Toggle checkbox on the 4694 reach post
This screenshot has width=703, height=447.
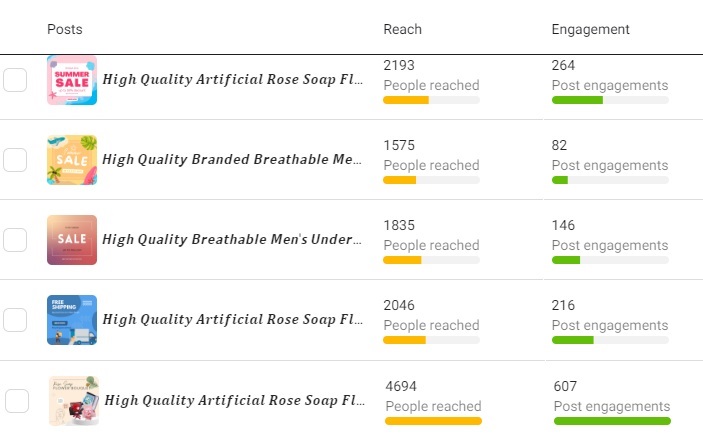pyautogui.click(x=17, y=401)
